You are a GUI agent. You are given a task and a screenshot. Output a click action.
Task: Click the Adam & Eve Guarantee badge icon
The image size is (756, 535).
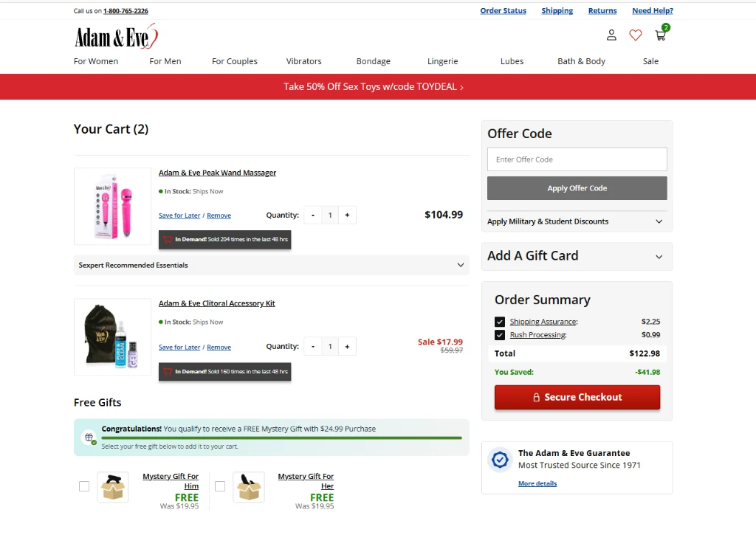tap(500, 459)
